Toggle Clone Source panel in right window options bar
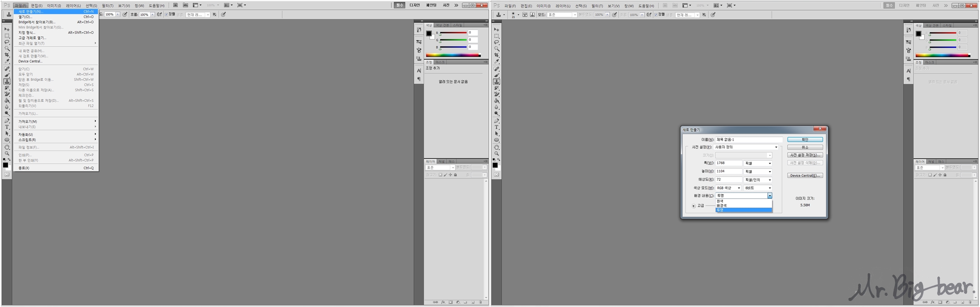Viewport: 980px width, 307px height. [x=532, y=15]
